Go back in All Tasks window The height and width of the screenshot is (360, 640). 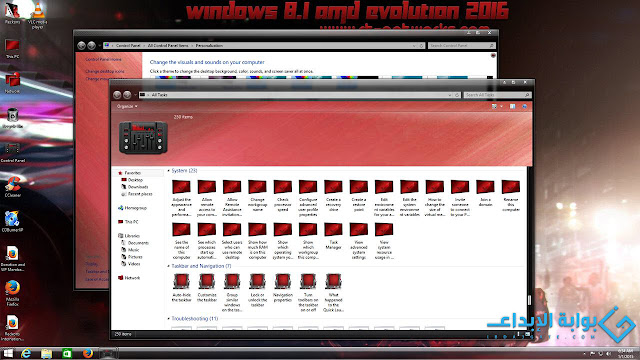(117, 95)
